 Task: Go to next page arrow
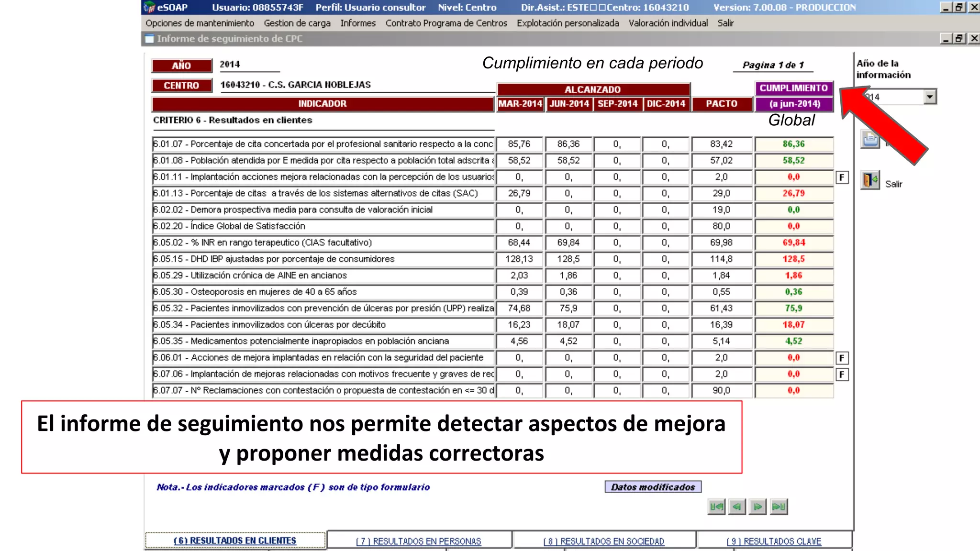758,507
